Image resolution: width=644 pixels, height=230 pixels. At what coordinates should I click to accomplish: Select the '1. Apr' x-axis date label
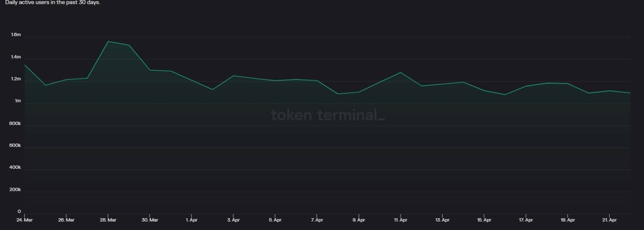click(x=192, y=220)
